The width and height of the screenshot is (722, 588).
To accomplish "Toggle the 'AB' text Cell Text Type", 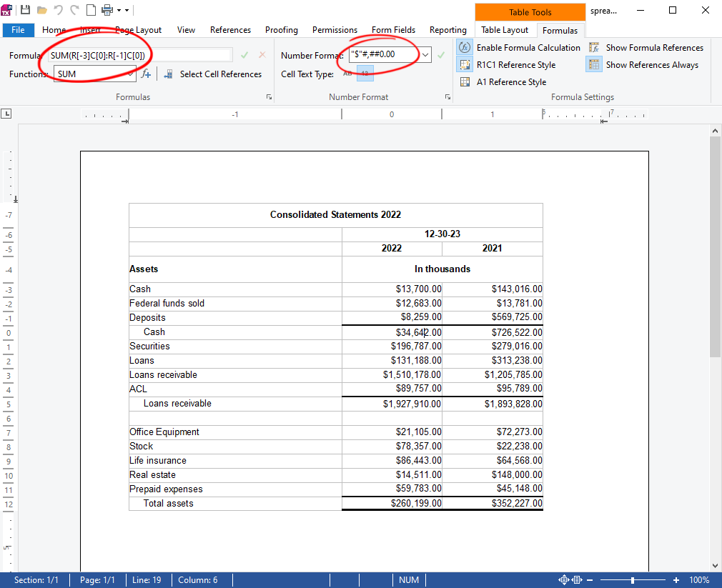I will [x=347, y=72].
